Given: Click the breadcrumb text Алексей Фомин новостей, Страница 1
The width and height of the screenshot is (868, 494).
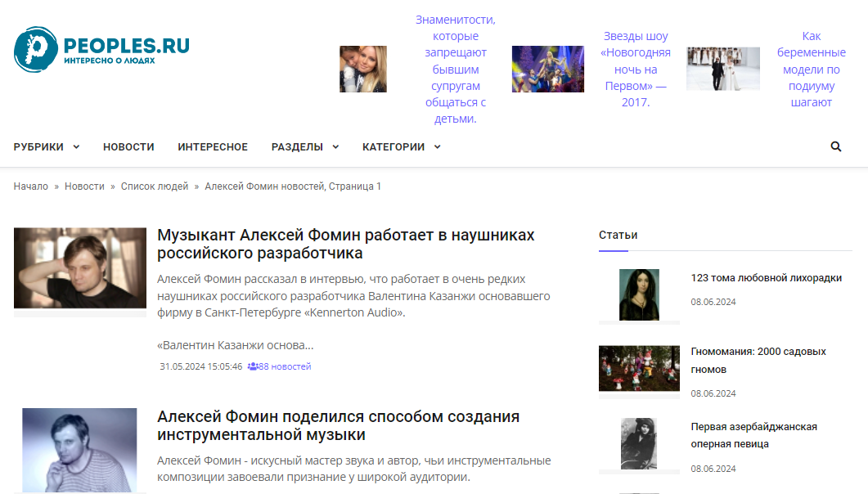Looking at the screenshot, I should pyautogui.click(x=293, y=186).
